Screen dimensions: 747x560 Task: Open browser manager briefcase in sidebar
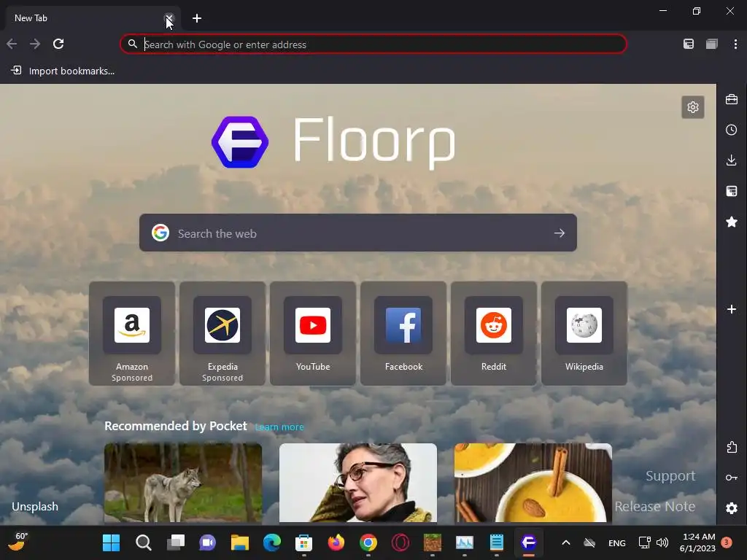coord(732,99)
